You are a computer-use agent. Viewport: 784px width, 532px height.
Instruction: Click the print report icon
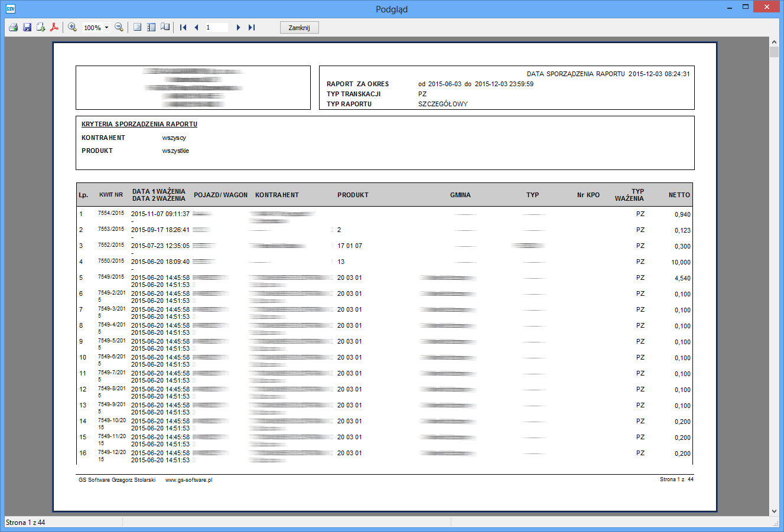(13, 27)
